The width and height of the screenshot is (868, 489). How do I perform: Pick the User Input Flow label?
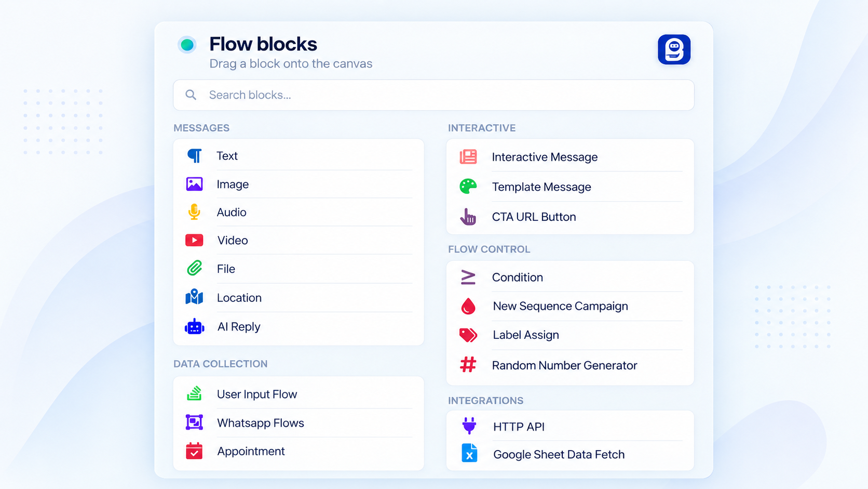[x=257, y=394]
